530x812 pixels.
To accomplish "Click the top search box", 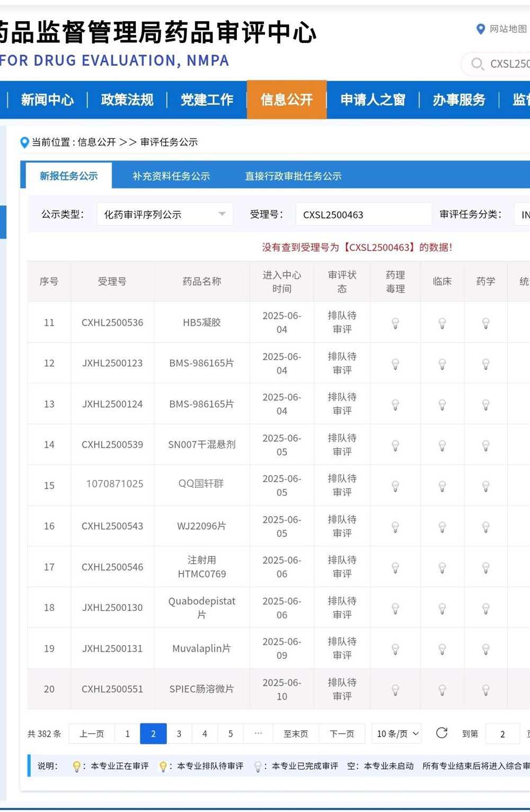I will point(496,64).
